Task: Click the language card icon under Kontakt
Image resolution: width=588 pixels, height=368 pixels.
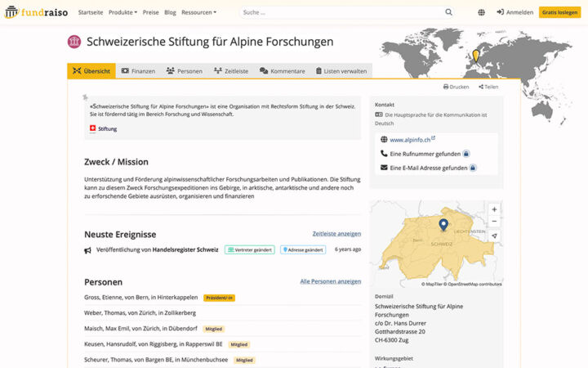Action: point(379,114)
